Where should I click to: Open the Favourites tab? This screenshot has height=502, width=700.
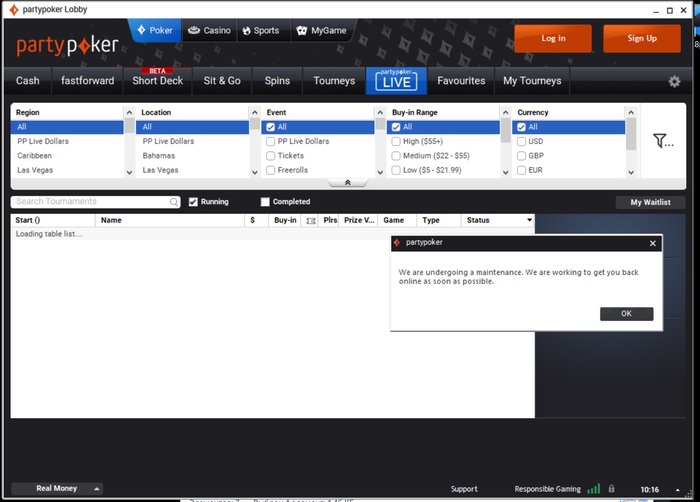pyautogui.click(x=461, y=81)
